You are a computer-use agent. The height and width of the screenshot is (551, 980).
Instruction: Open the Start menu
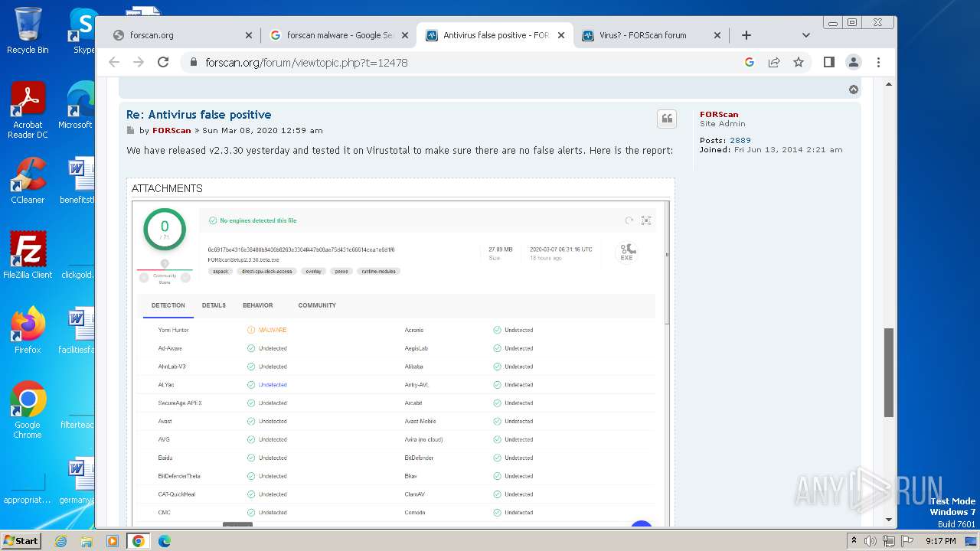[x=21, y=540]
